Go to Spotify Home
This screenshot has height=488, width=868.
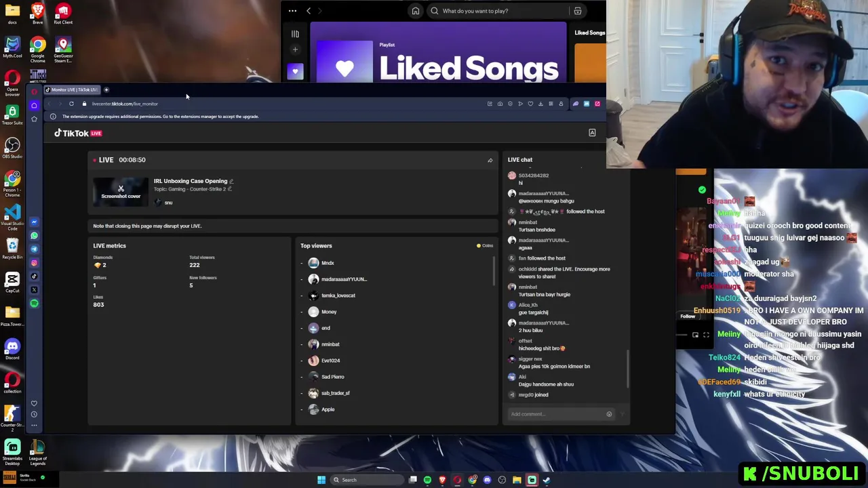pyautogui.click(x=415, y=11)
